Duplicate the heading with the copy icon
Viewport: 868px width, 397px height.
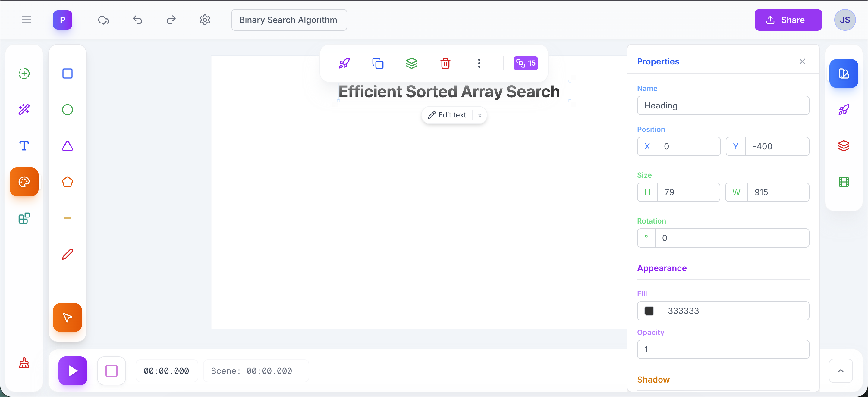click(378, 63)
